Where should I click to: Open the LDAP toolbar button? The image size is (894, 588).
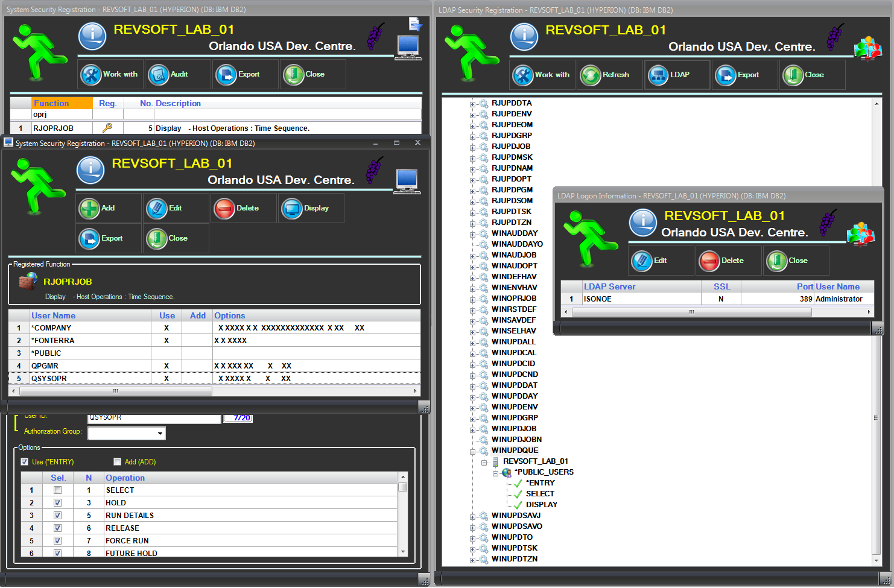pyautogui.click(x=658, y=75)
